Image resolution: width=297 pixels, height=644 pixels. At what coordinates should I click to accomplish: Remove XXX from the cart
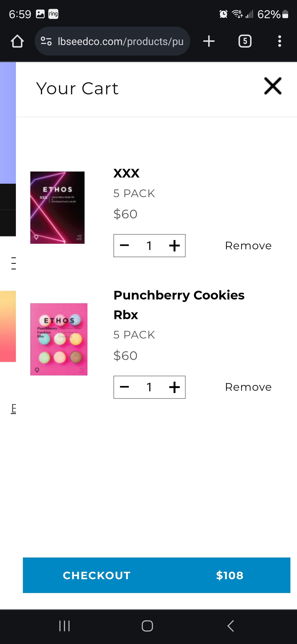click(x=248, y=245)
